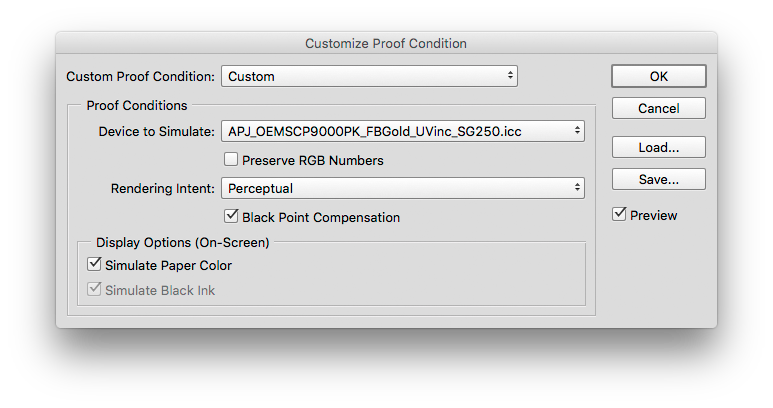Click the Black Point Compensation label
This screenshot has width=773, height=408.
click(321, 217)
